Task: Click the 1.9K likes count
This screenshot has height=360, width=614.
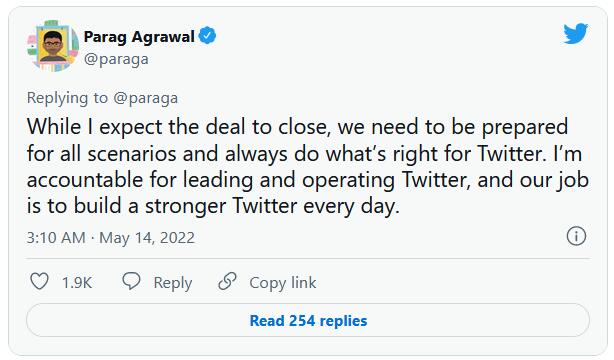Action: pyautogui.click(x=77, y=283)
